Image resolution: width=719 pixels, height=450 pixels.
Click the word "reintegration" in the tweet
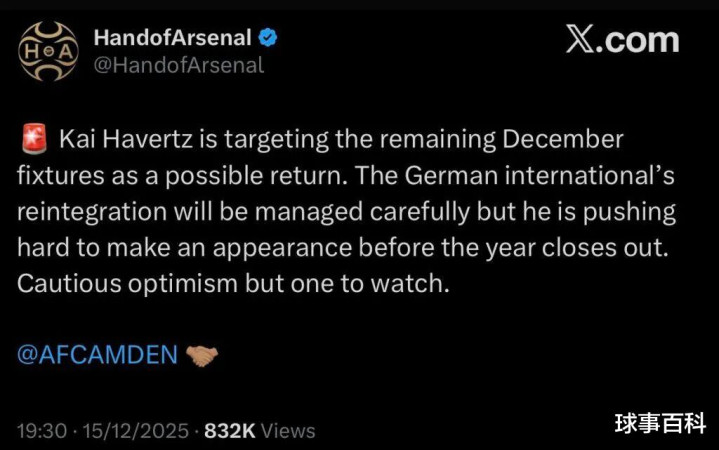coord(86,211)
